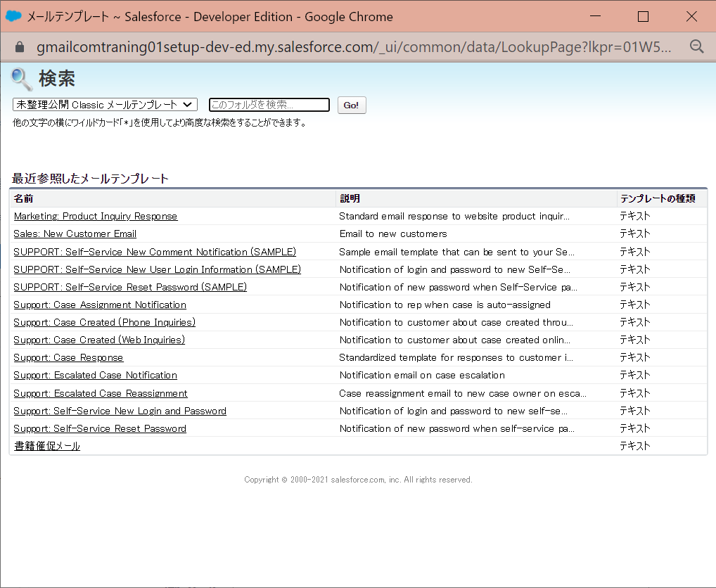This screenshot has height=588, width=716.
Task: Select Sales: New Customer Email template
Action: pyautogui.click(x=75, y=234)
